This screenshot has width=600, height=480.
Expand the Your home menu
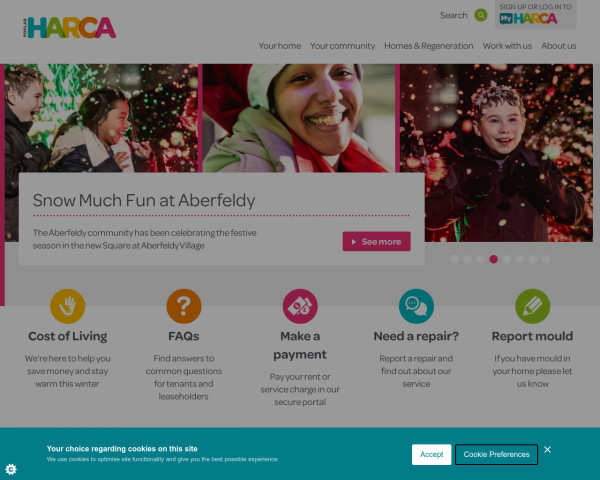280,46
